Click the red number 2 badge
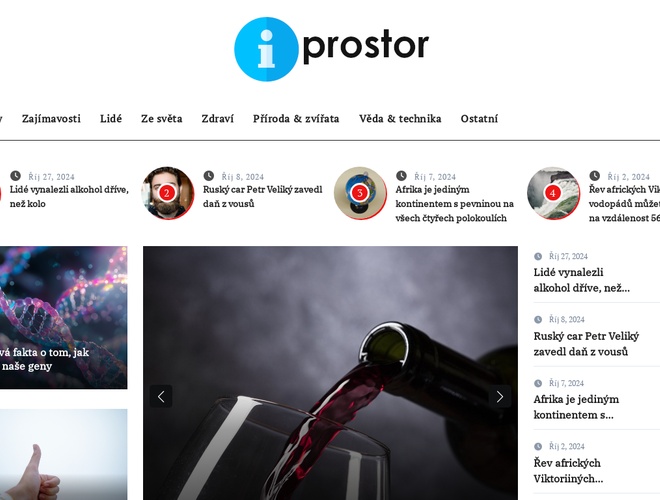Viewport: 660px width, 500px height. pyautogui.click(x=167, y=193)
